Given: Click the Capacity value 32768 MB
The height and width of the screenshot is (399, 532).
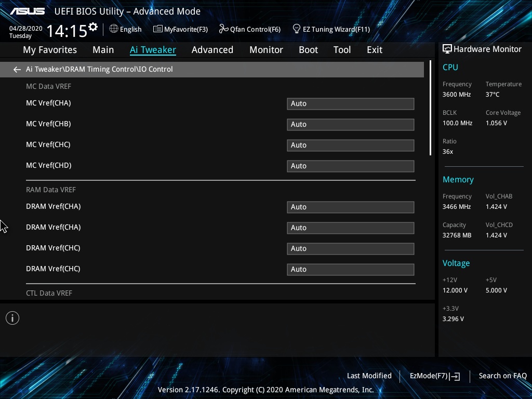Looking at the screenshot, I should (x=457, y=235).
